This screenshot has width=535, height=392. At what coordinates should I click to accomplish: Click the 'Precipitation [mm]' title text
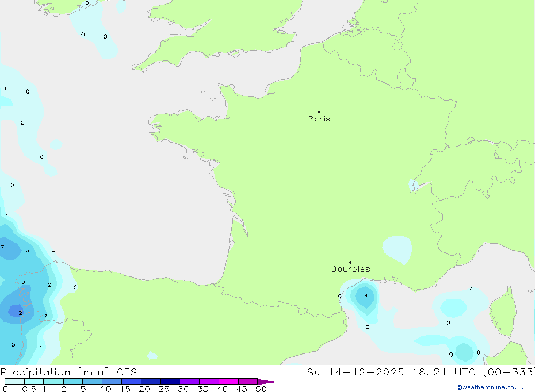pos(55,372)
